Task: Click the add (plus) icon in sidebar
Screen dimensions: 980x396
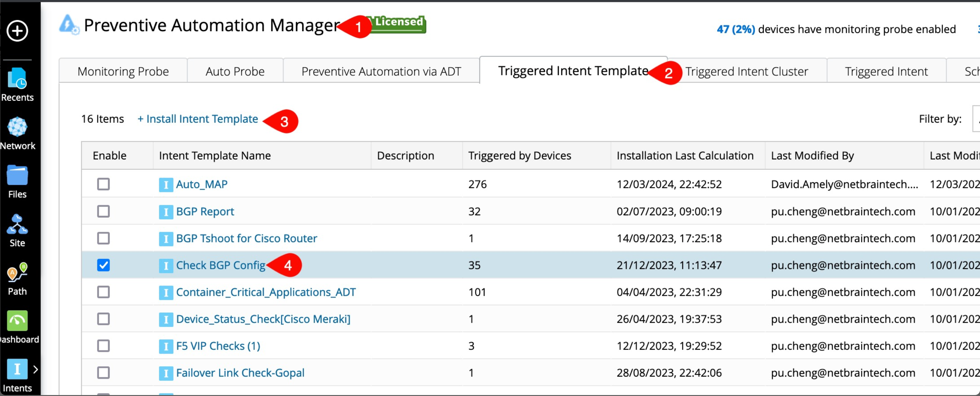Action: pos(18,31)
